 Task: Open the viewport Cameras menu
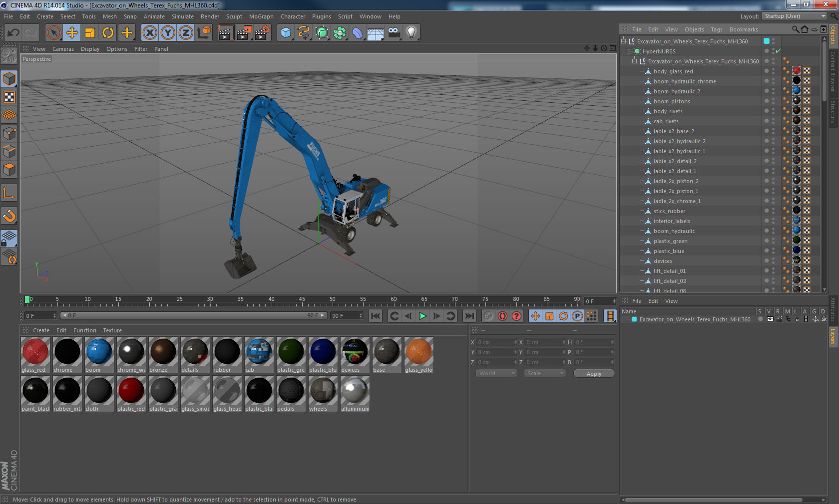coord(63,49)
